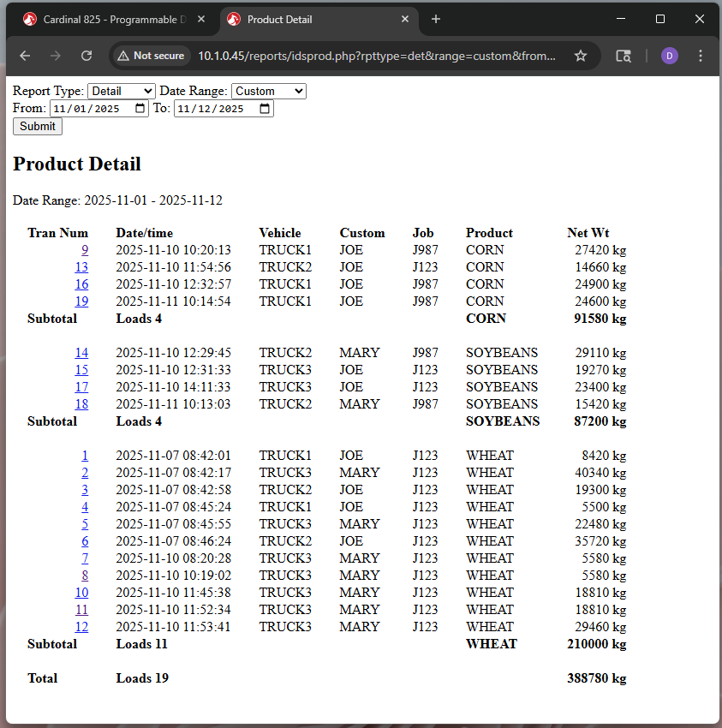
Task: Open a new browser tab
Action: [x=436, y=19]
